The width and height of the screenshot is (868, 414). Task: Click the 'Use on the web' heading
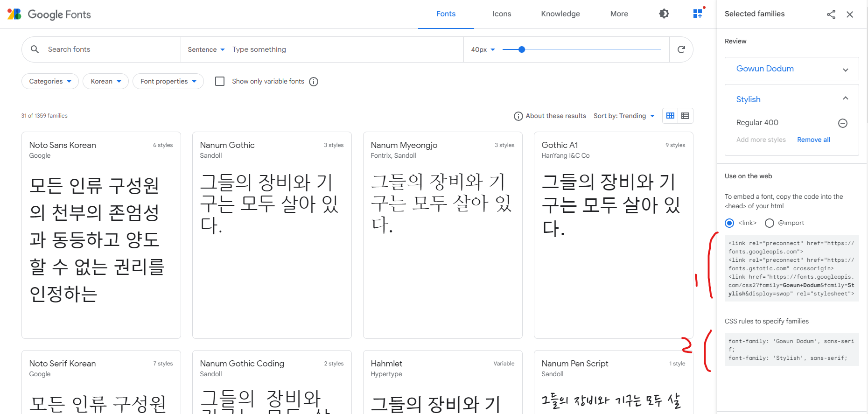748,176
